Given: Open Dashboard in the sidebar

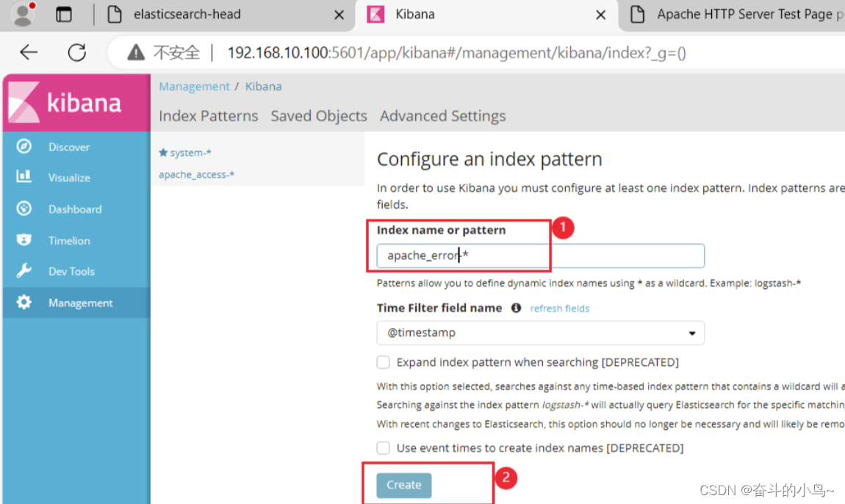Looking at the screenshot, I should [x=76, y=209].
